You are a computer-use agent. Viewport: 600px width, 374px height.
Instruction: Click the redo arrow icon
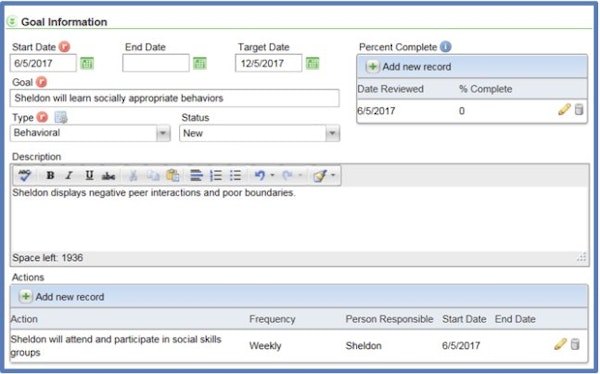(288, 175)
